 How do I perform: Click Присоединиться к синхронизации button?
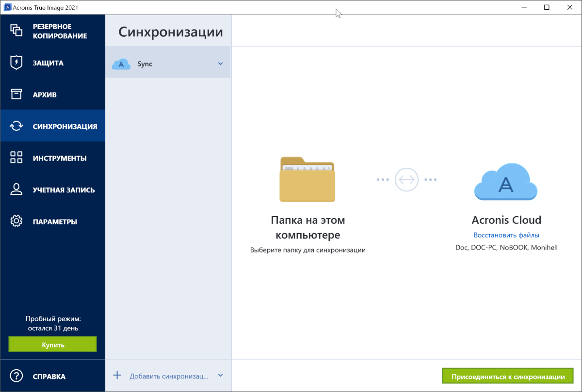(508, 376)
